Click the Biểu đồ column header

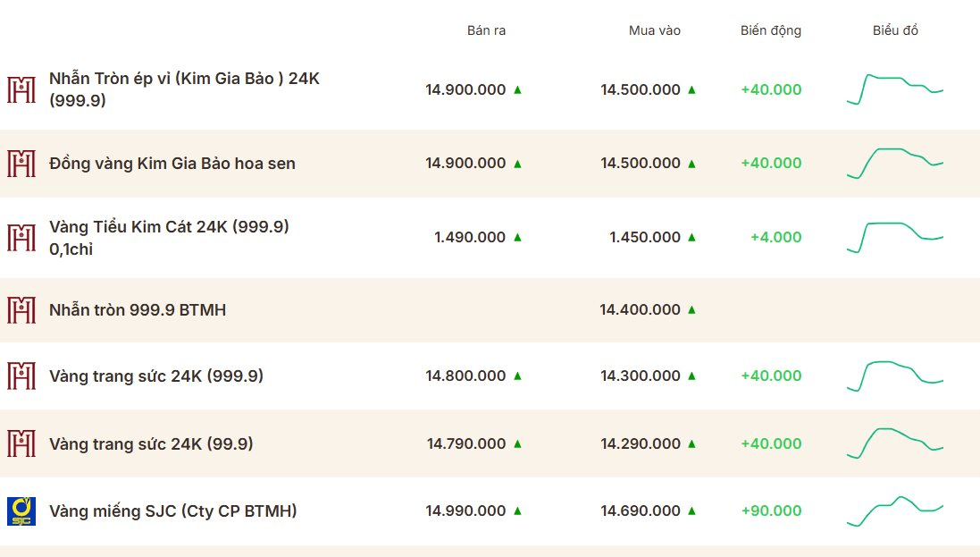tap(895, 30)
